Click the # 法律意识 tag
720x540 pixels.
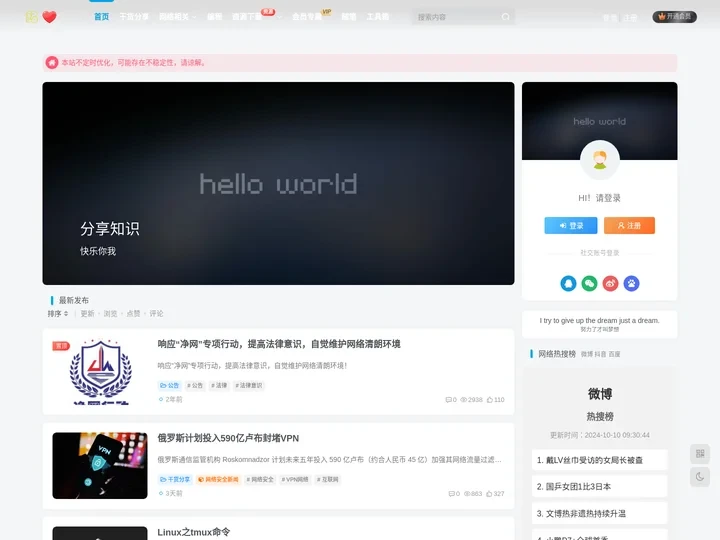249,385
